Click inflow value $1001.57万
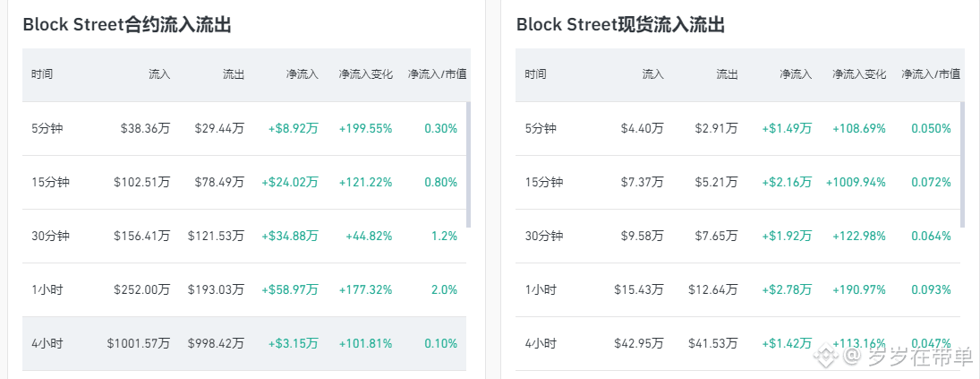 point(138,344)
